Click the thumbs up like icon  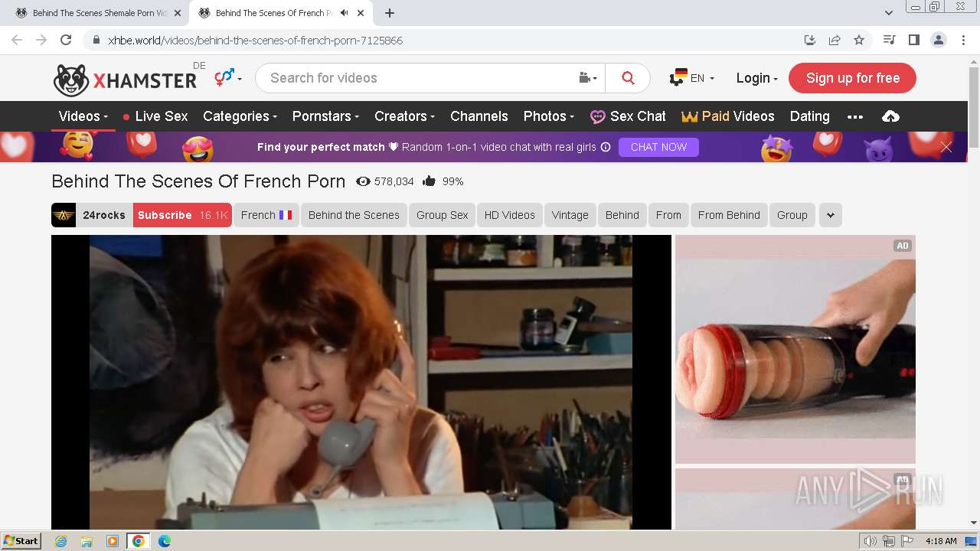(x=429, y=181)
